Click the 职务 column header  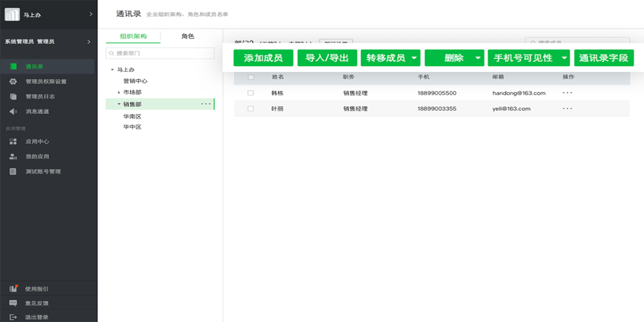(349, 77)
